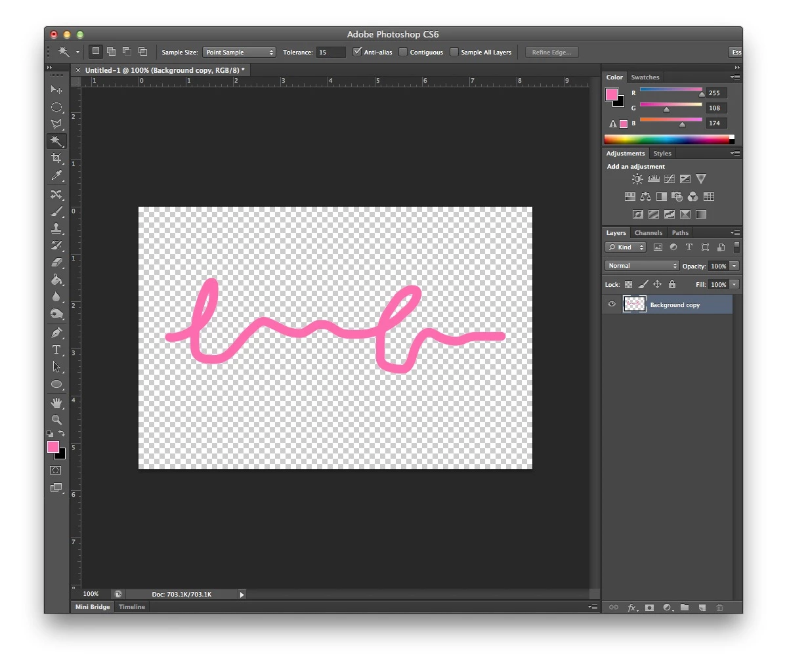Toggle lock position
Image resolution: width=787 pixels, height=672 pixels.
(658, 285)
